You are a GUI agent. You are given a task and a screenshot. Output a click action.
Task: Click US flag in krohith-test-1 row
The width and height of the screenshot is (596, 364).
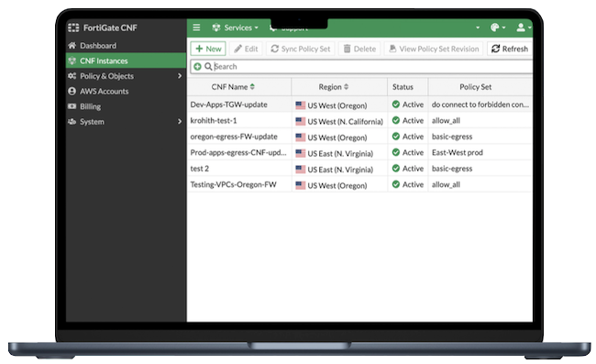click(300, 121)
